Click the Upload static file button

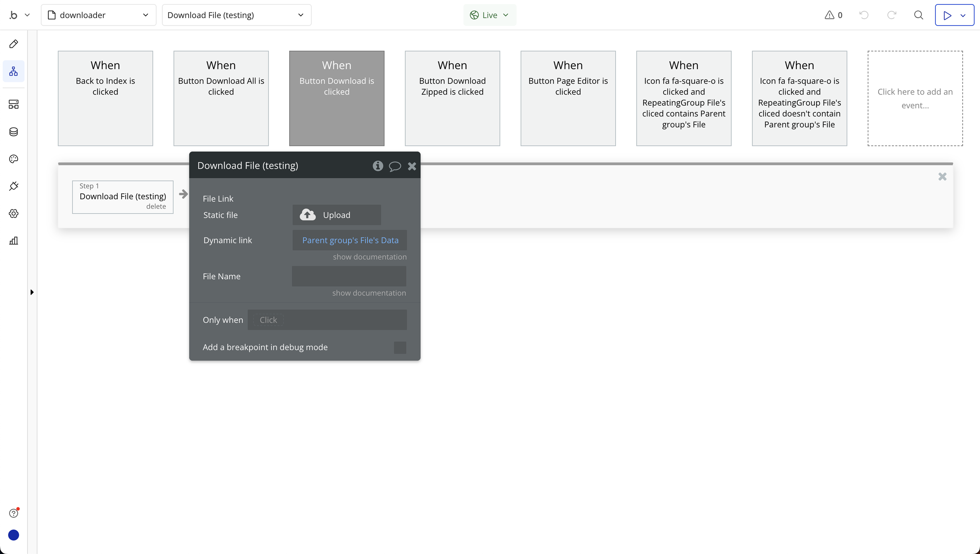[336, 215]
